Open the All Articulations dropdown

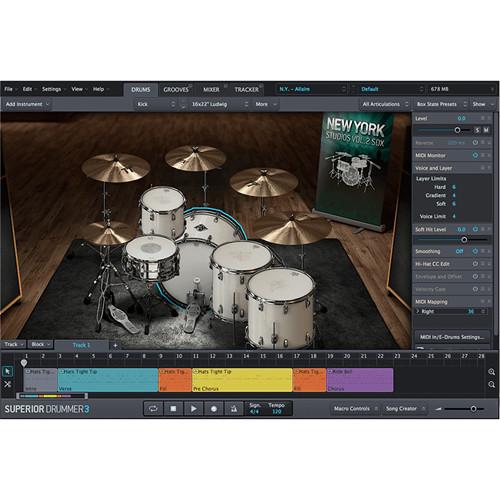click(x=385, y=104)
